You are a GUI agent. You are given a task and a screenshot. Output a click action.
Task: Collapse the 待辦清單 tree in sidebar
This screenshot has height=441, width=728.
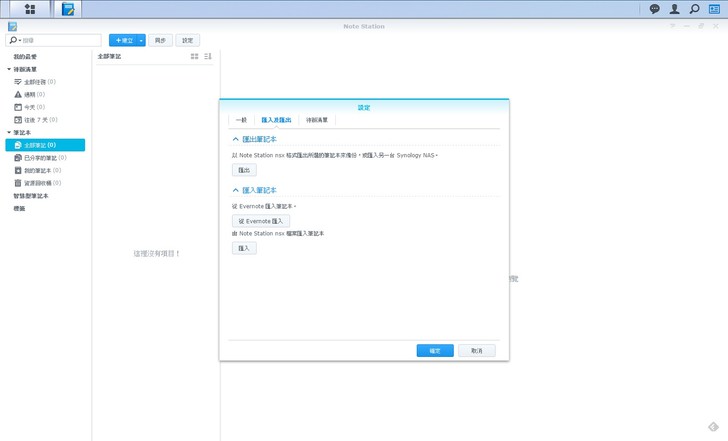(x=9, y=69)
